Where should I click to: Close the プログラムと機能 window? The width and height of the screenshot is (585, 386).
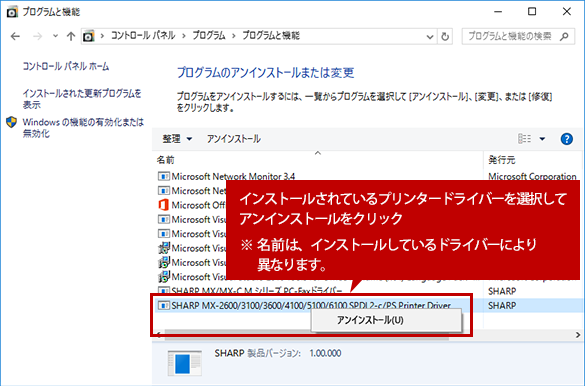tap(566, 12)
